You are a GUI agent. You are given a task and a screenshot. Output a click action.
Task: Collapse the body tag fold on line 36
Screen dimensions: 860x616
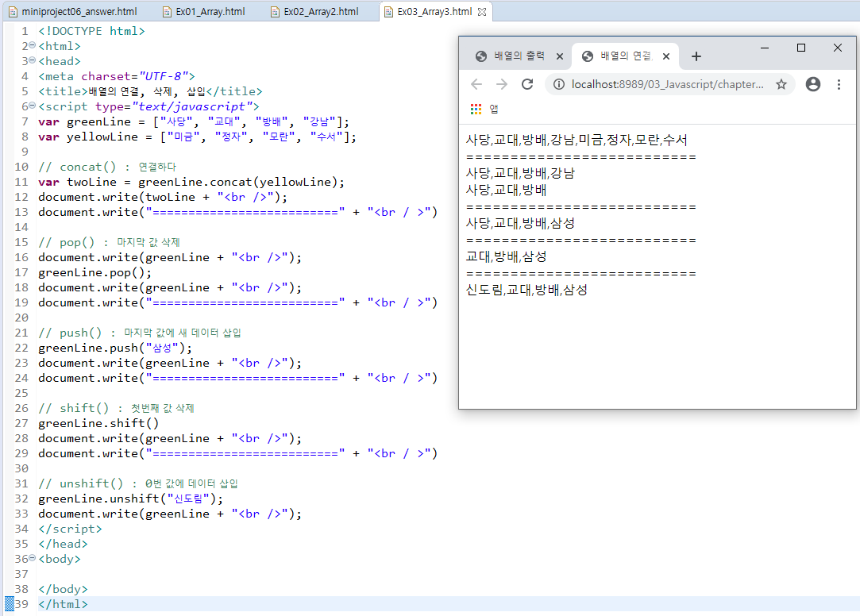33,558
